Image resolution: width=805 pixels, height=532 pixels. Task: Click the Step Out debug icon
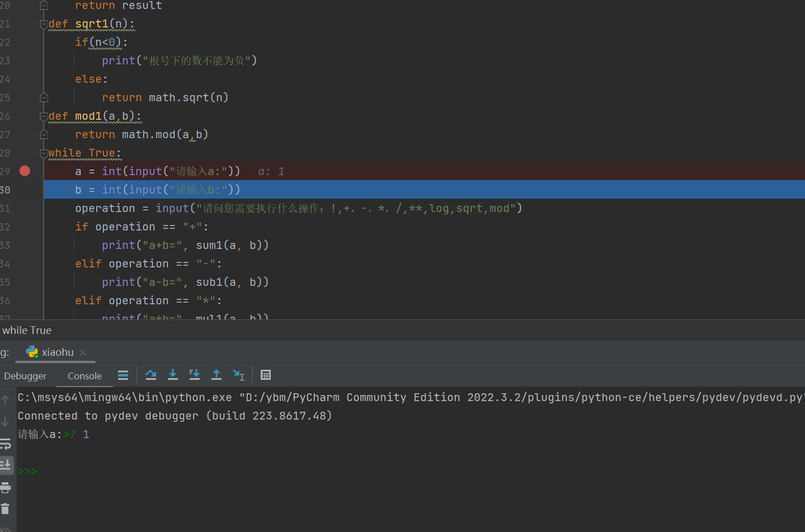(x=216, y=375)
